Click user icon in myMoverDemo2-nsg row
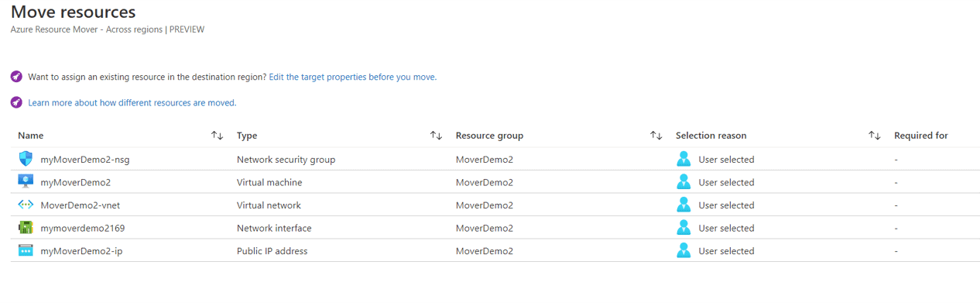This screenshot has height=303, width=980. [683, 159]
